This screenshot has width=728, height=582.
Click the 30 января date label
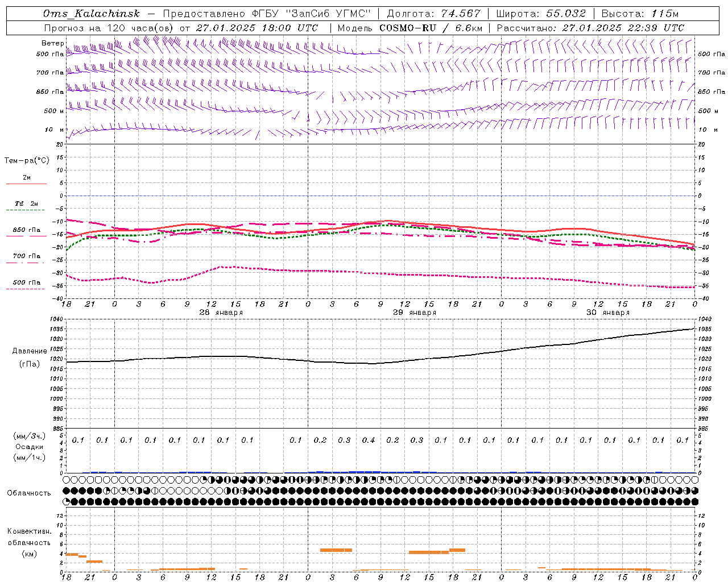point(608,313)
